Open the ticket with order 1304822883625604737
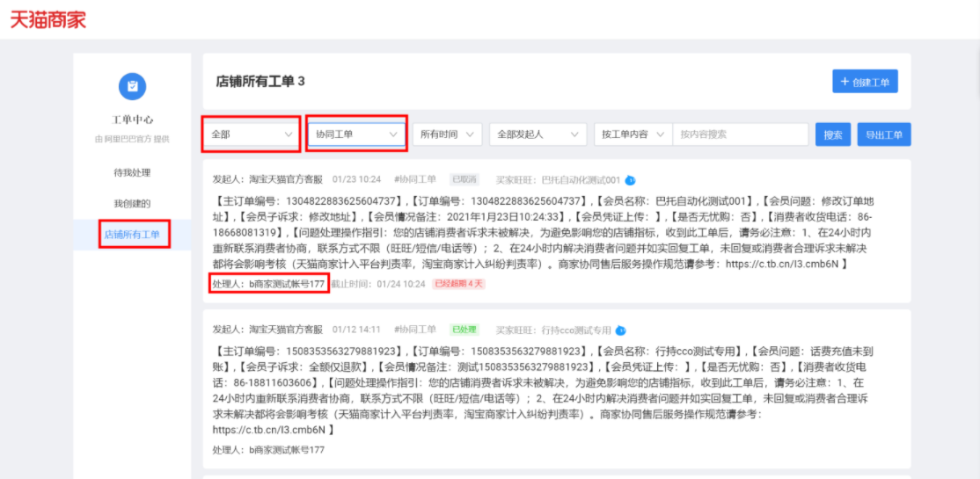This screenshot has height=479, width=980. coord(556,232)
